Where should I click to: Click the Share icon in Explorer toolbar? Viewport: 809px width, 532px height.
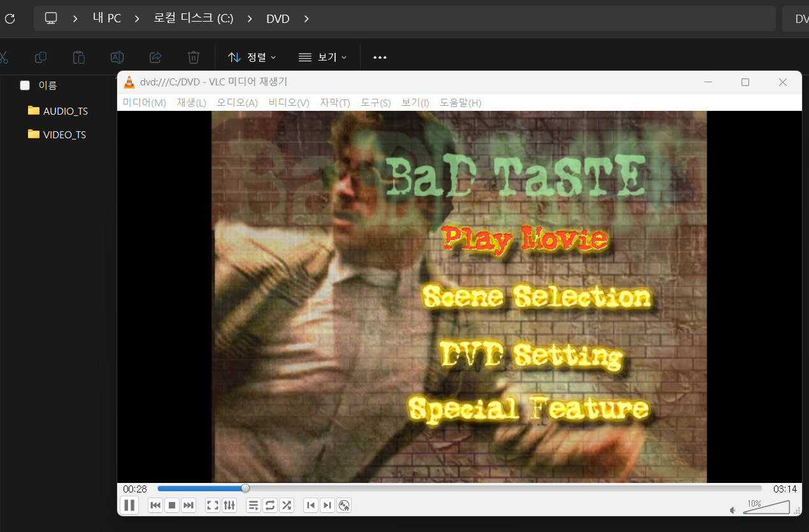pos(155,57)
